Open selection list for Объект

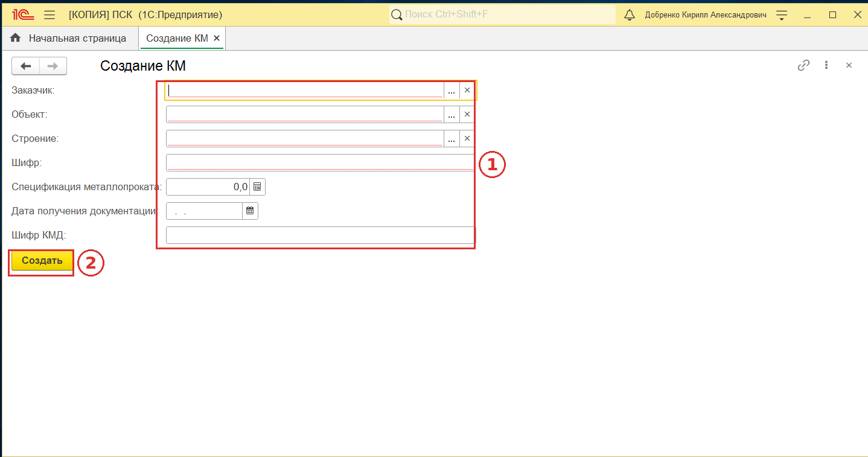(452, 114)
